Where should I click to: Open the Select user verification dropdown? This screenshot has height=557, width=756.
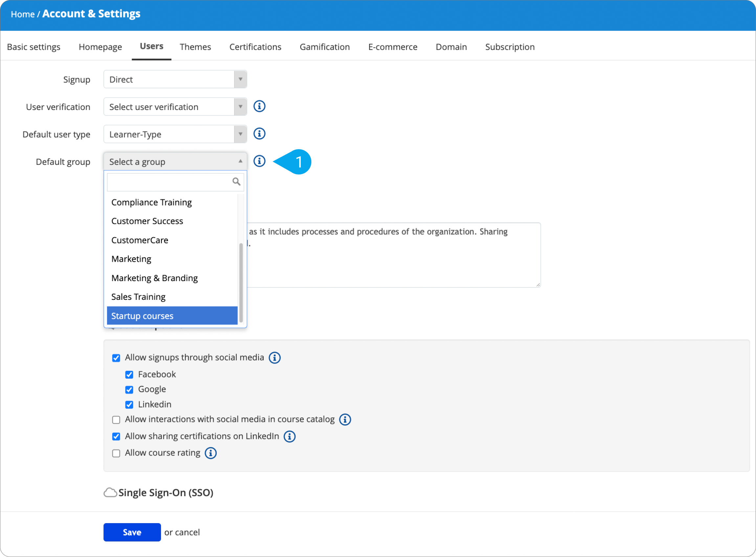[x=175, y=106]
